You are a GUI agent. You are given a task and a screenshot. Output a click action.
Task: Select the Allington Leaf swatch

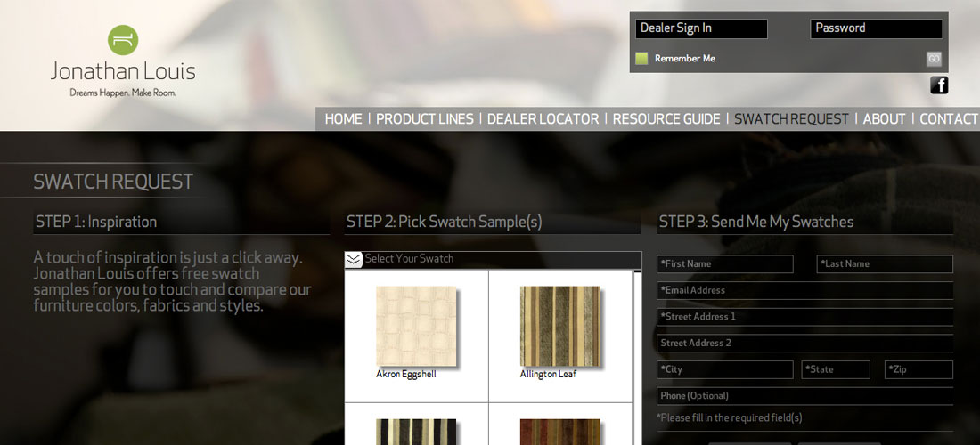(x=560, y=326)
